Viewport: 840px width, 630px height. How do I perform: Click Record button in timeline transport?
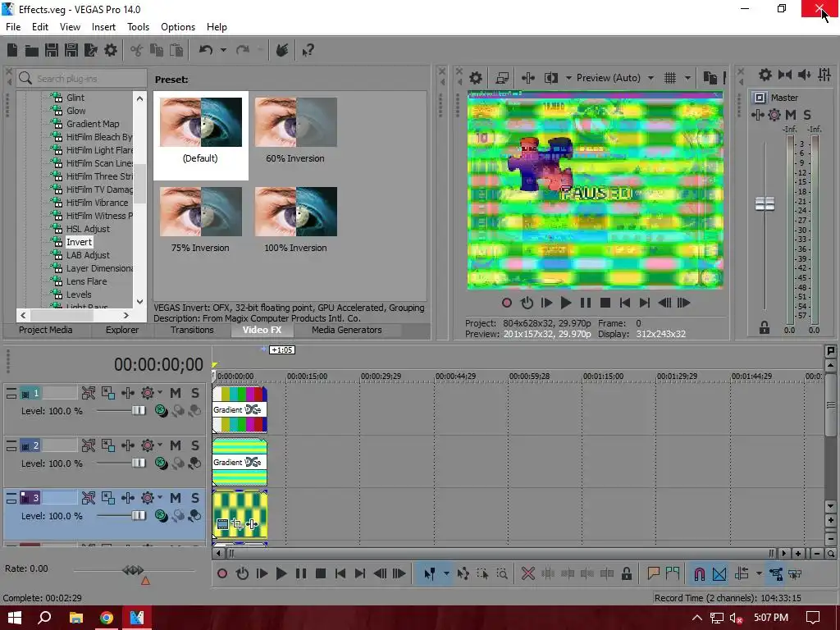(222, 573)
